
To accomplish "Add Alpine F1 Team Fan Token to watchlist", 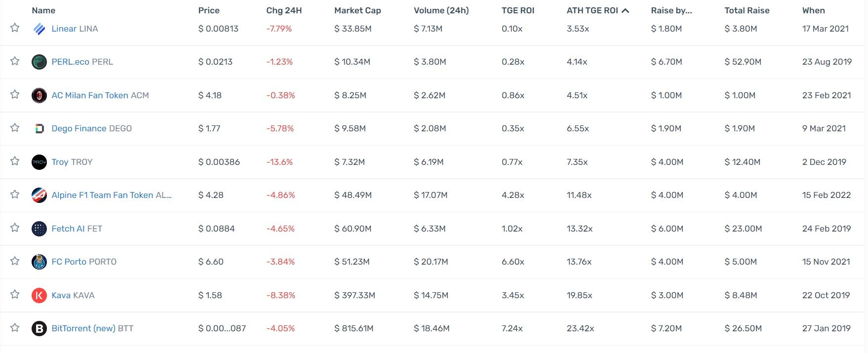I will tap(15, 195).
